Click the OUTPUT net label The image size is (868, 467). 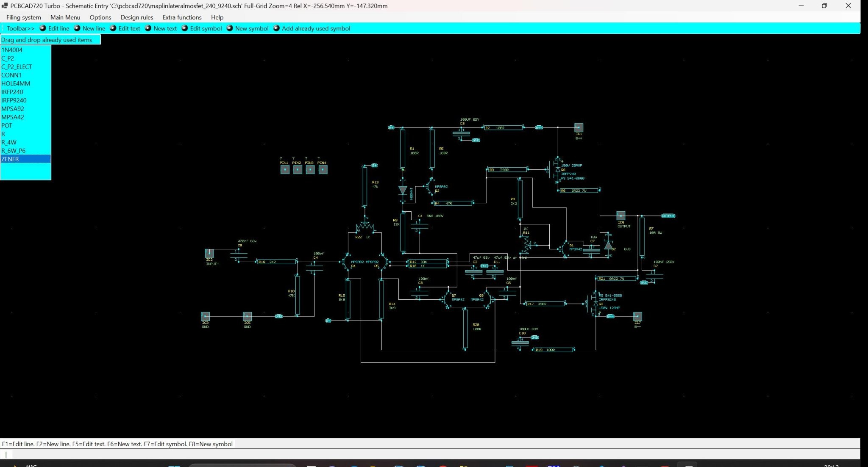668,216
